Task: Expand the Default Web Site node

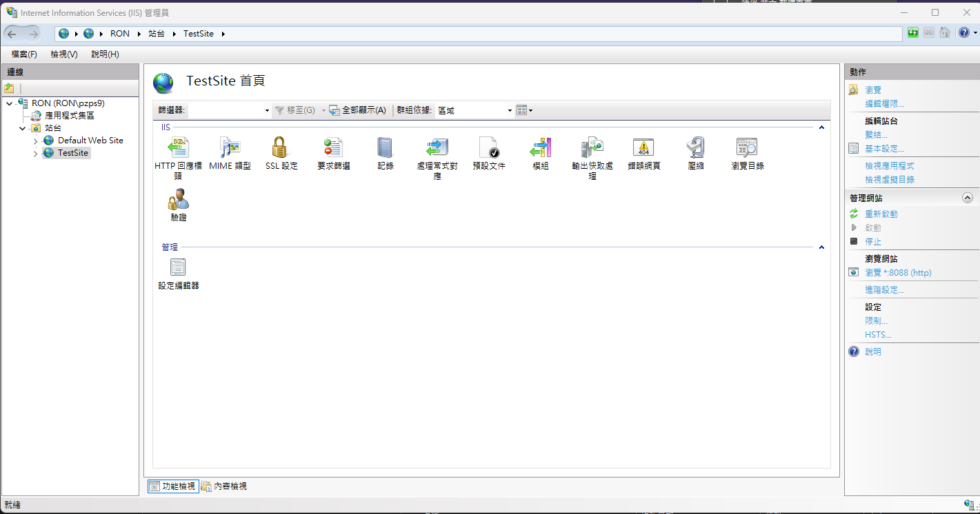Action: tap(36, 141)
